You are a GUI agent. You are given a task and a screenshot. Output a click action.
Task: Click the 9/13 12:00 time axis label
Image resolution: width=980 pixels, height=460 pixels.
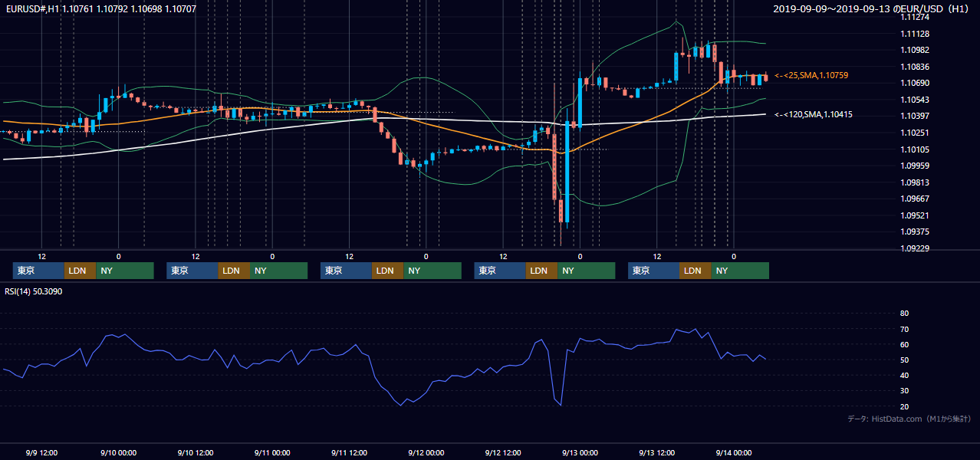click(x=656, y=452)
